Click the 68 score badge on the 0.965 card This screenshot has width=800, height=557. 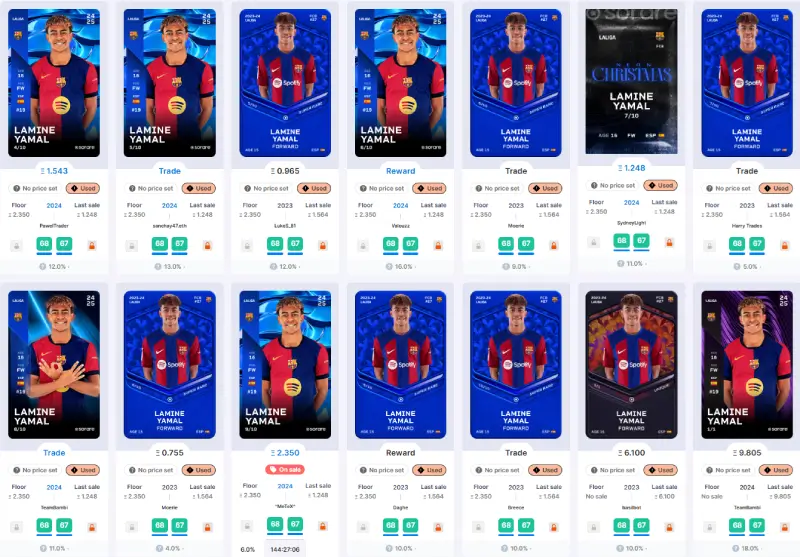(x=276, y=244)
